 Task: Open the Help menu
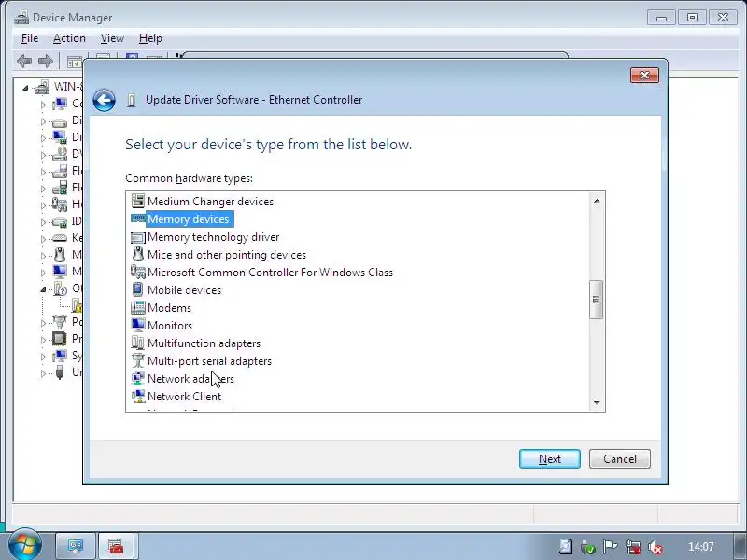(150, 38)
